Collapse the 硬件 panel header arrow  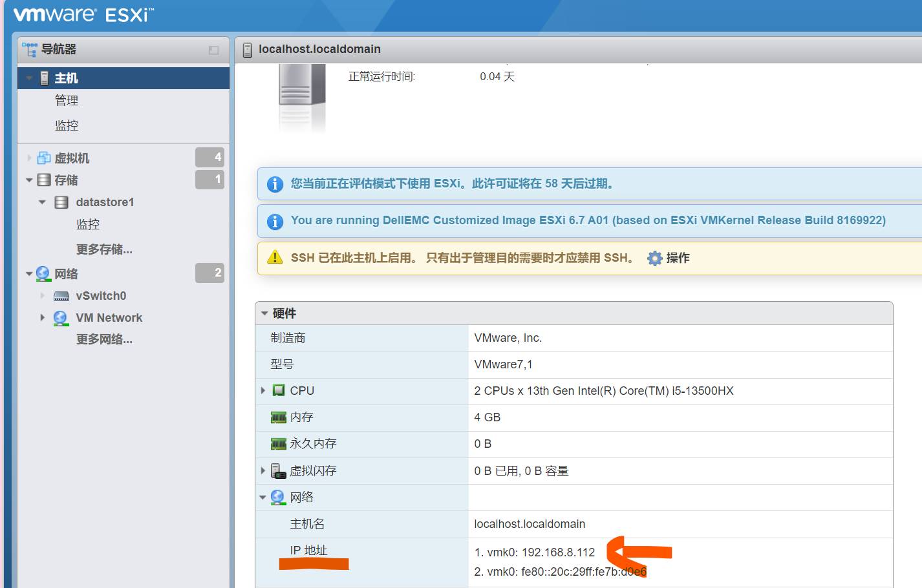click(x=264, y=313)
